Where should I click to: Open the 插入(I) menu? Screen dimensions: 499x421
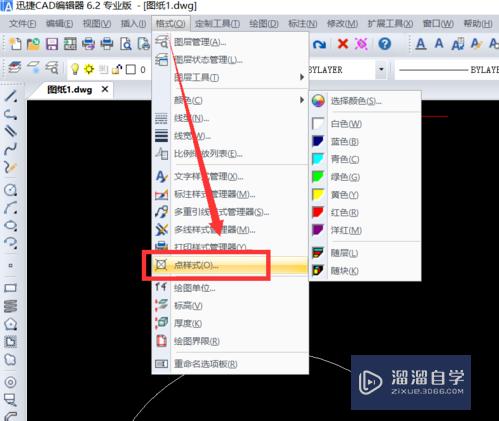click(x=133, y=24)
